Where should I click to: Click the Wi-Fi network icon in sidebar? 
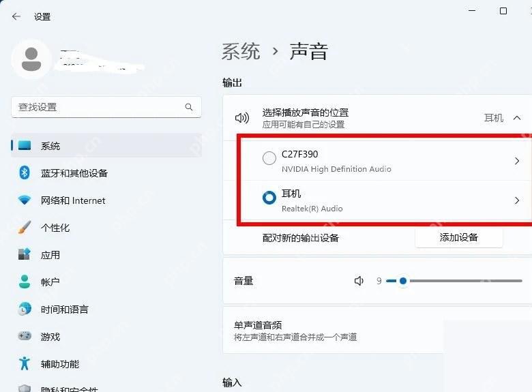[x=25, y=200]
